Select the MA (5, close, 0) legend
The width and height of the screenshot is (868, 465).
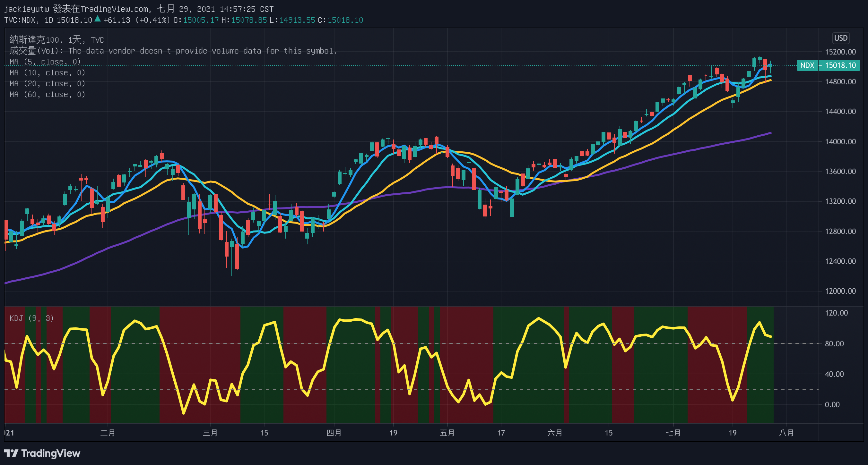[45, 62]
